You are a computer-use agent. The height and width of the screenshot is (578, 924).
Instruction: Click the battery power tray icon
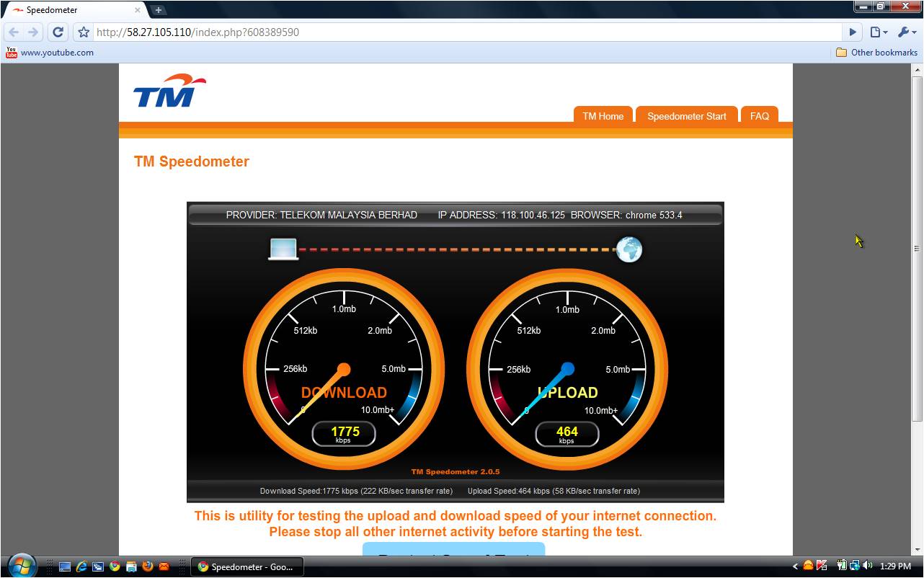click(x=841, y=566)
